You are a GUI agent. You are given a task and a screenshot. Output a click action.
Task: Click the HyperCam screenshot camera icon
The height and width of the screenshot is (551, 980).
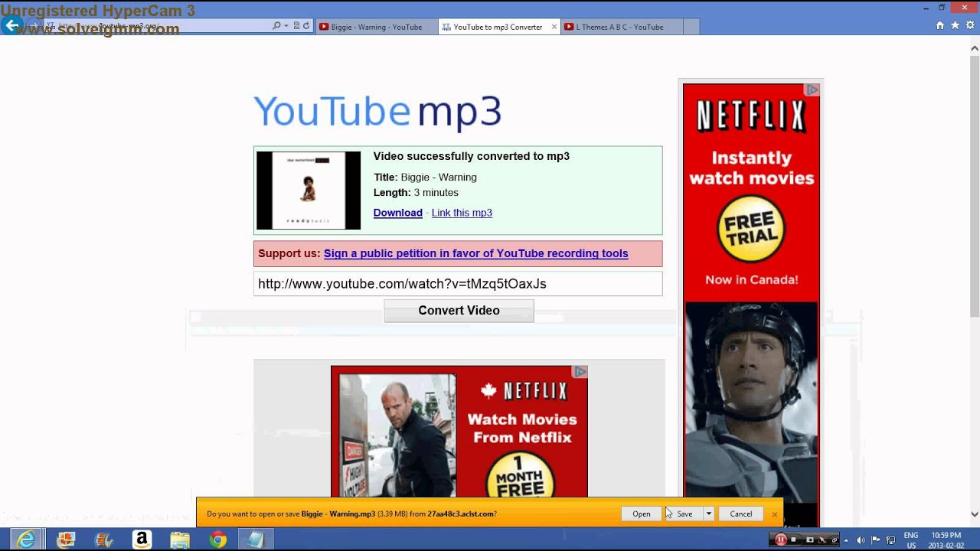click(810, 540)
